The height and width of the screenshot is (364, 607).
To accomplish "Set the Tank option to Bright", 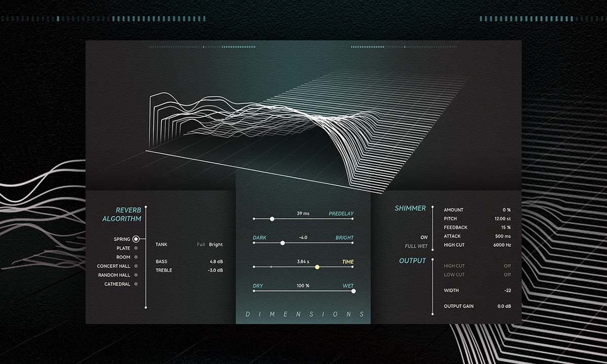I will [x=216, y=245].
